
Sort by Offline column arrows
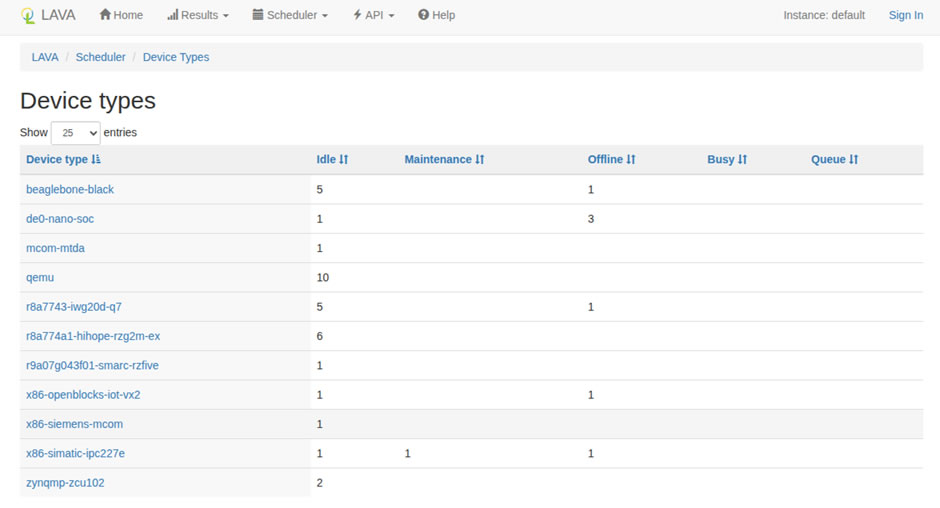tap(631, 160)
